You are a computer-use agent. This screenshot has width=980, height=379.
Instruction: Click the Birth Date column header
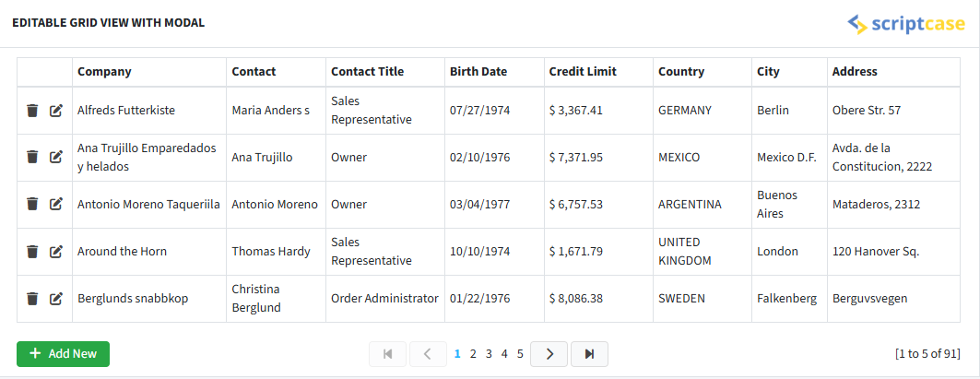click(478, 72)
